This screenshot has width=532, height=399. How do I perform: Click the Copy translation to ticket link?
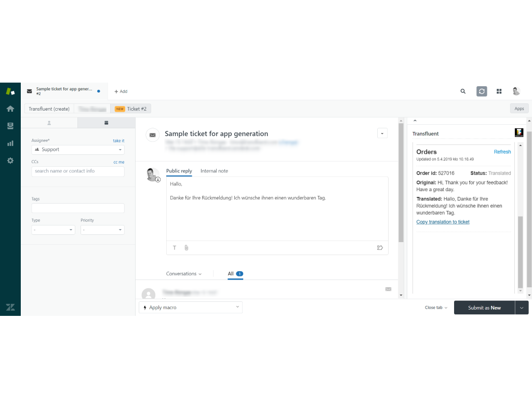click(x=443, y=222)
